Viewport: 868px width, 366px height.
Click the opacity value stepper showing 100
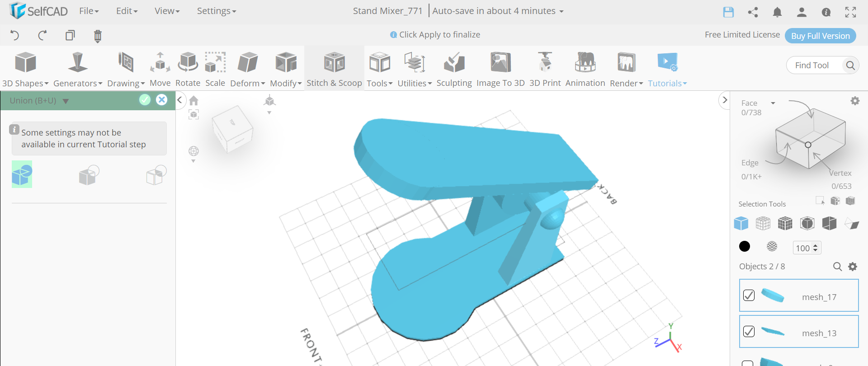tap(807, 248)
